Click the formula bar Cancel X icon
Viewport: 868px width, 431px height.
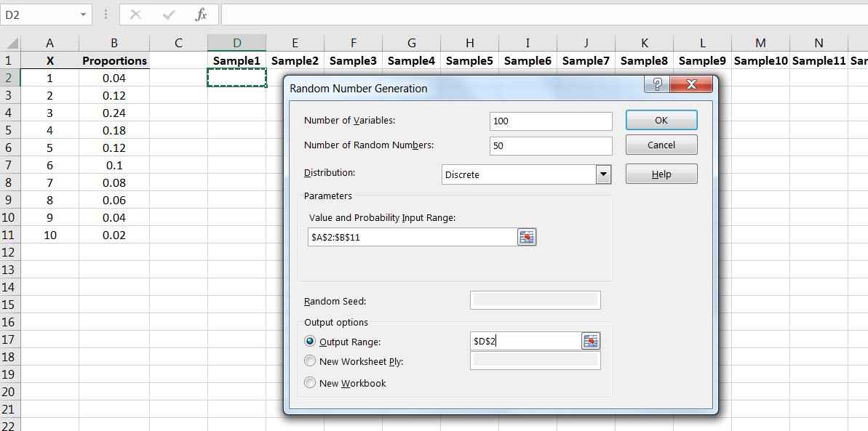tap(136, 15)
